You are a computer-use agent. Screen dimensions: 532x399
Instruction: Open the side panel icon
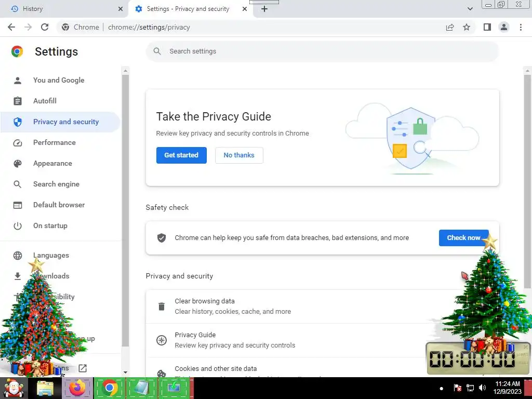pyautogui.click(x=487, y=27)
